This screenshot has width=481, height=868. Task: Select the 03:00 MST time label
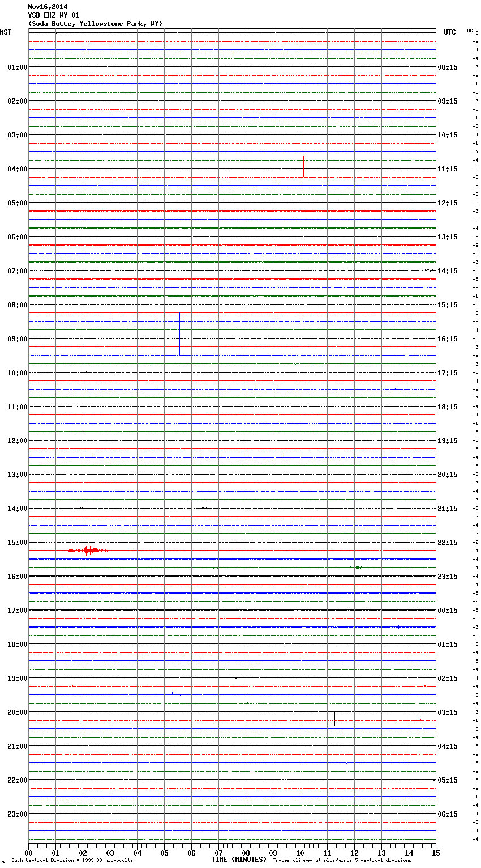18,135
